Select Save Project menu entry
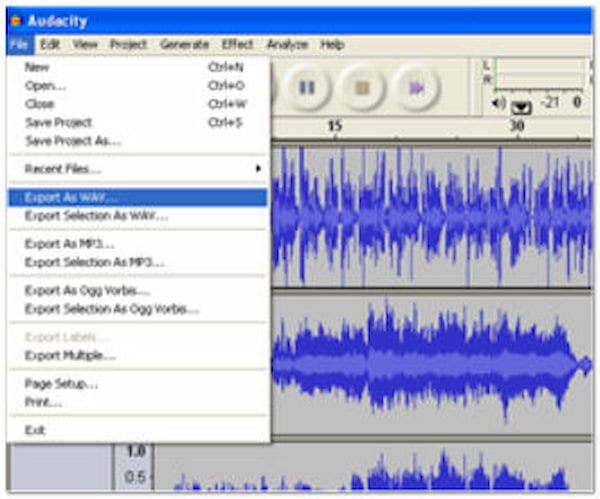The height and width of the screenshot is (499, 600). pos(138,122)
